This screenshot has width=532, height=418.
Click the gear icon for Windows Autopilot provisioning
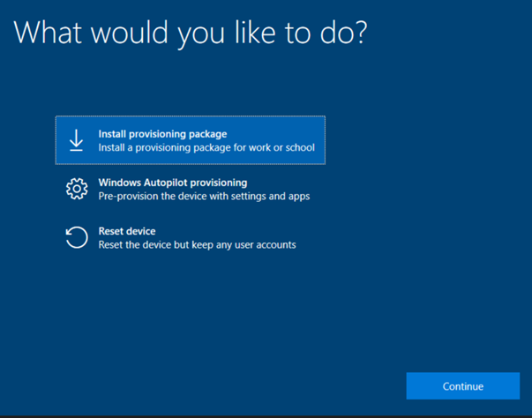pyautogui.click(x=77, y=189)
